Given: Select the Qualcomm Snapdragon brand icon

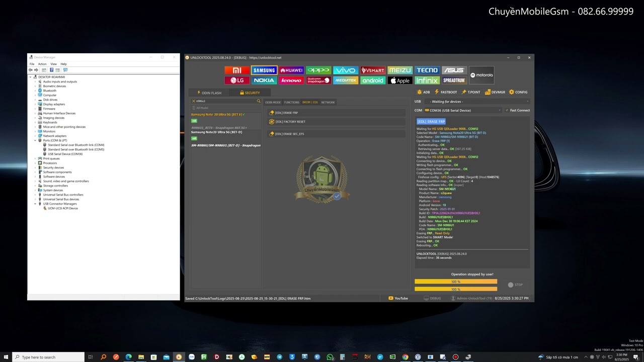Looking at the screenshot, I should tap(318, 80).
